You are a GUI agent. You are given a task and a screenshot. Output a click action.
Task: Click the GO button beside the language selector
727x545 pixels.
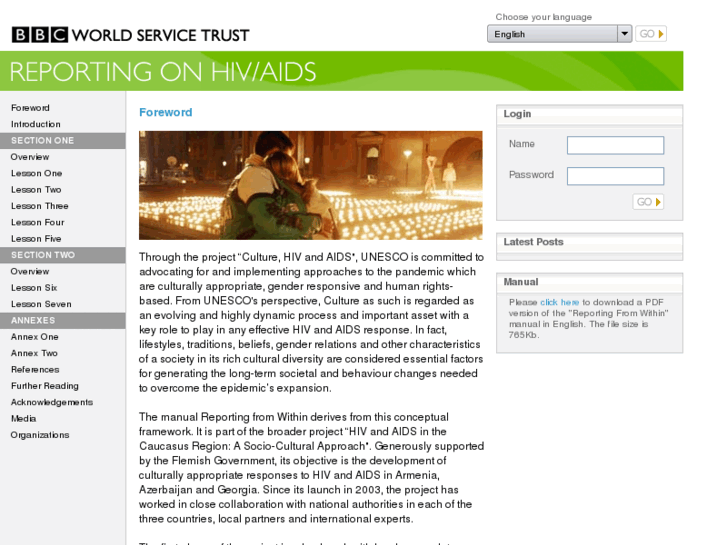pos(651,34)
